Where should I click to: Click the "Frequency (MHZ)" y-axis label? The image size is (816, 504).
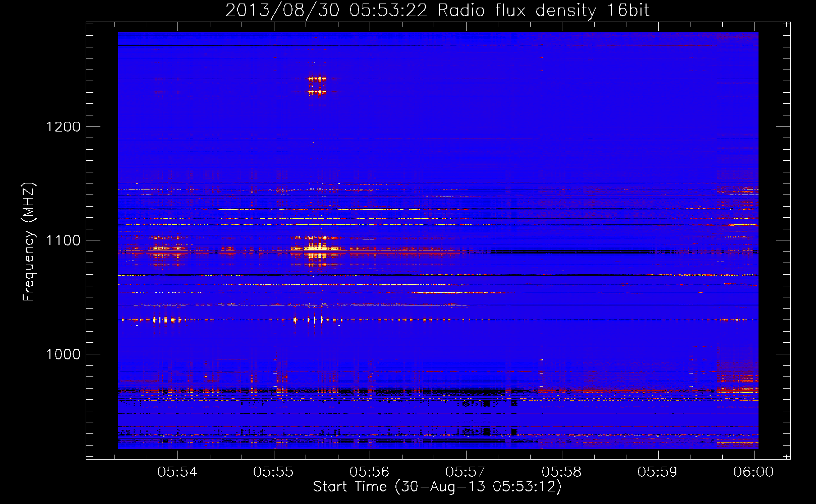pyautogui.click(x=29, y=242)
